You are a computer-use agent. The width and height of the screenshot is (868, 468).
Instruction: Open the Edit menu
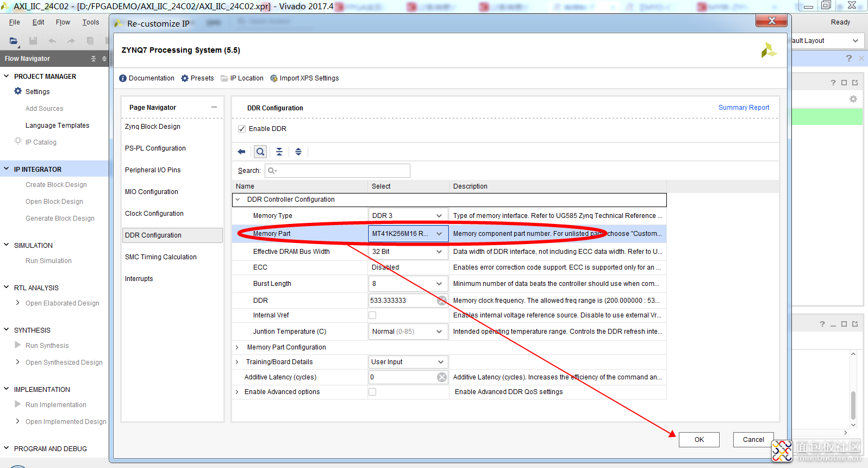coord(39,22)
